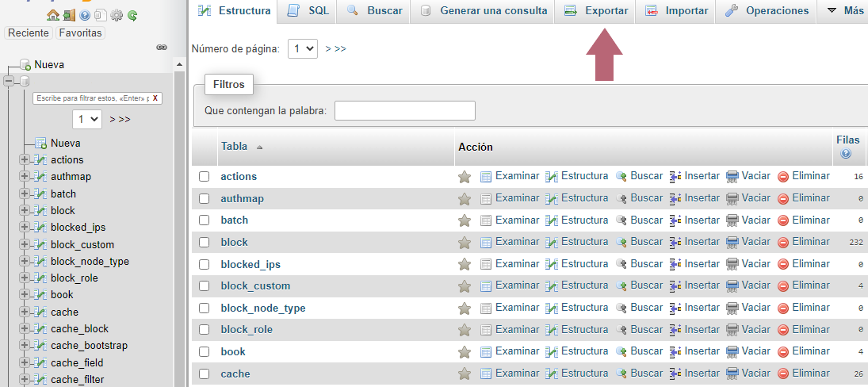Viewport: 868px width, 387px height.
Task: Click the link chain icon in sidebar
Action: [162, 48]
